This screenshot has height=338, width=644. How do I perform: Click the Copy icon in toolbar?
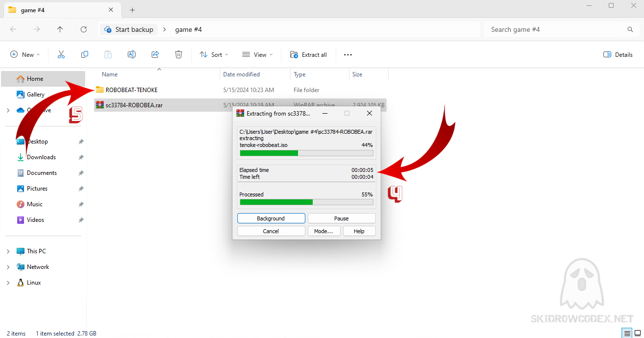click(x=85, y=54)
